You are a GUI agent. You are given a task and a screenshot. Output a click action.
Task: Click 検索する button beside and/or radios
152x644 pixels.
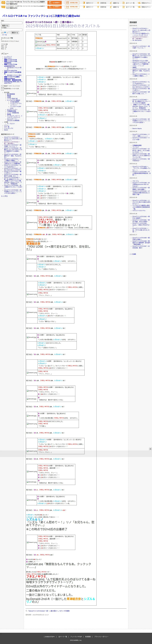(x=15, y=33)
